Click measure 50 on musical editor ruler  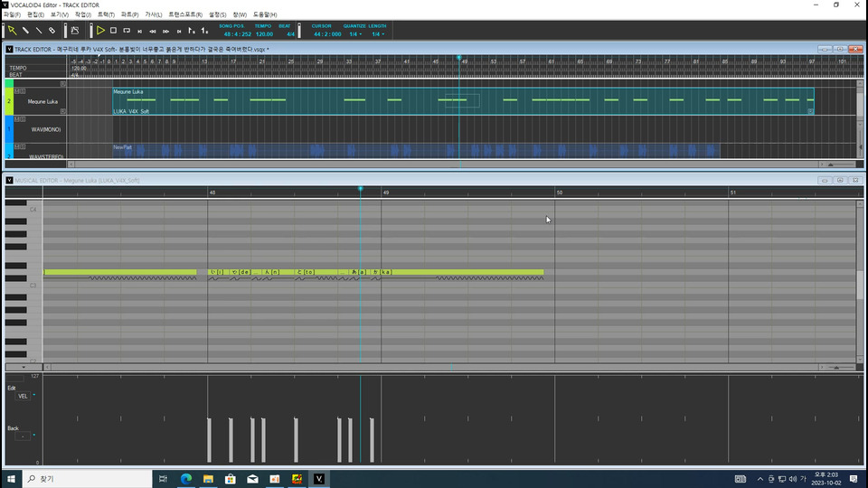[560, 192]
